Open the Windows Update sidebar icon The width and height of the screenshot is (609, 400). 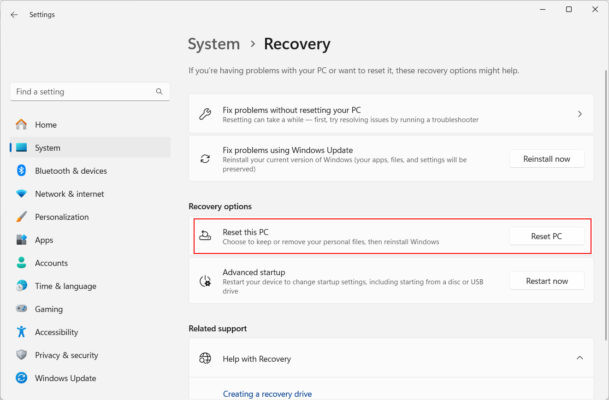click(21, 378)
